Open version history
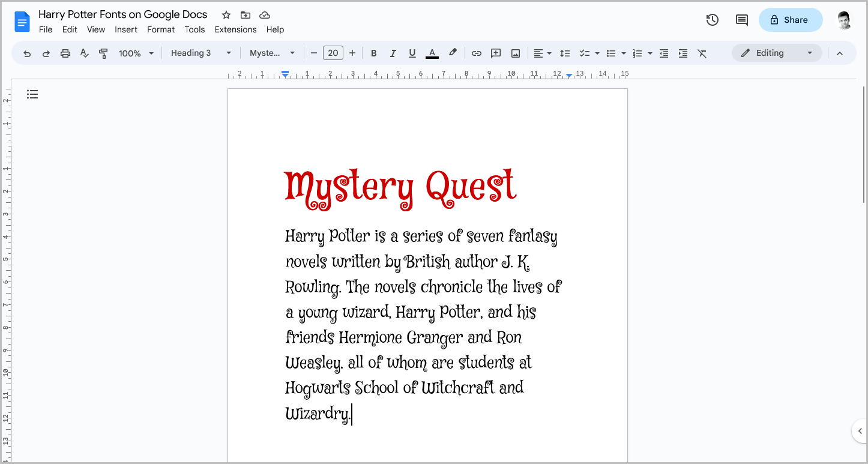This screenshot has height=464, width=868. 712,19
